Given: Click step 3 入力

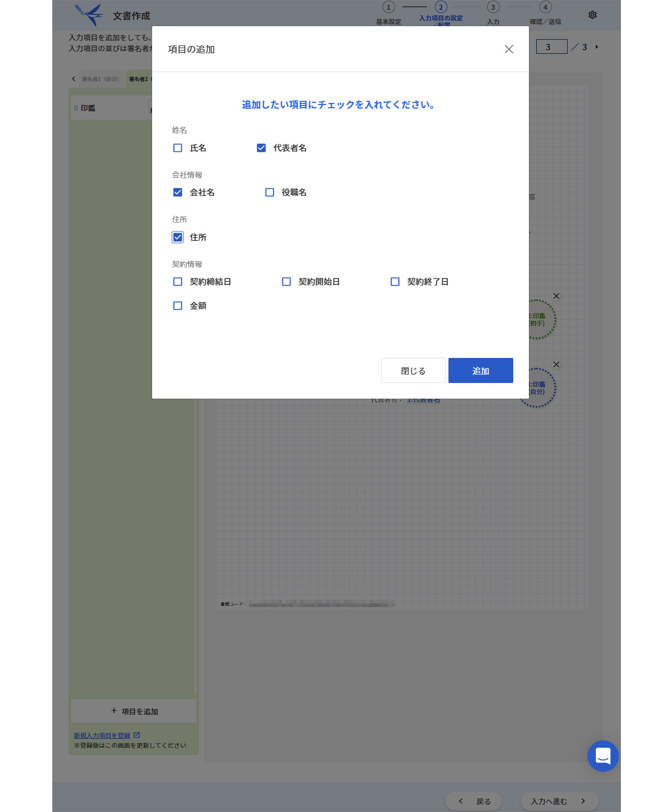Looking at the screenshot, I should pos(493,14).
